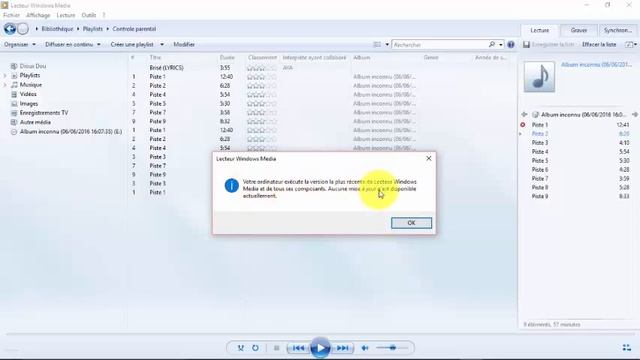The width and height of the screenshot is (640, 360).
Task: Click the view options icon
Action: tap(377, 44)
